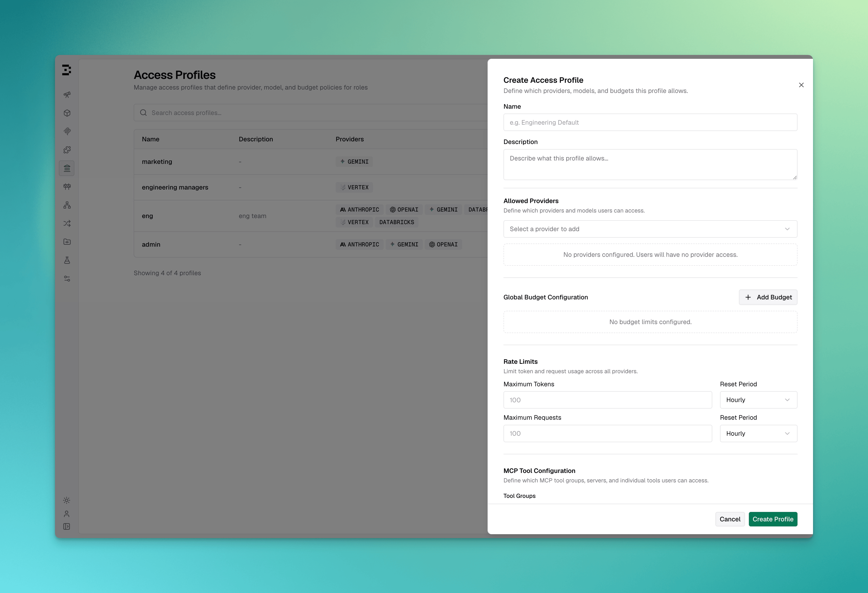The image size is (868, 593).
Task: Focus the profile Name input field
Action: [650, 122]
